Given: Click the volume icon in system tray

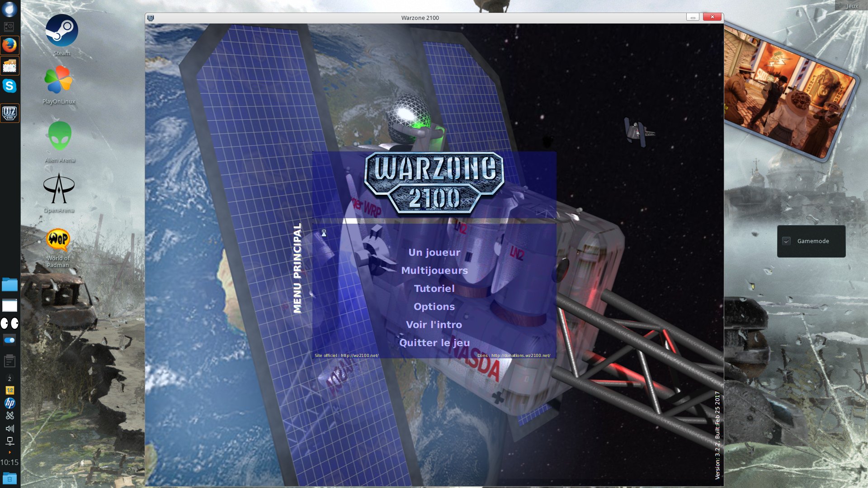Looking at the screenshot, I should click(9, 428).
